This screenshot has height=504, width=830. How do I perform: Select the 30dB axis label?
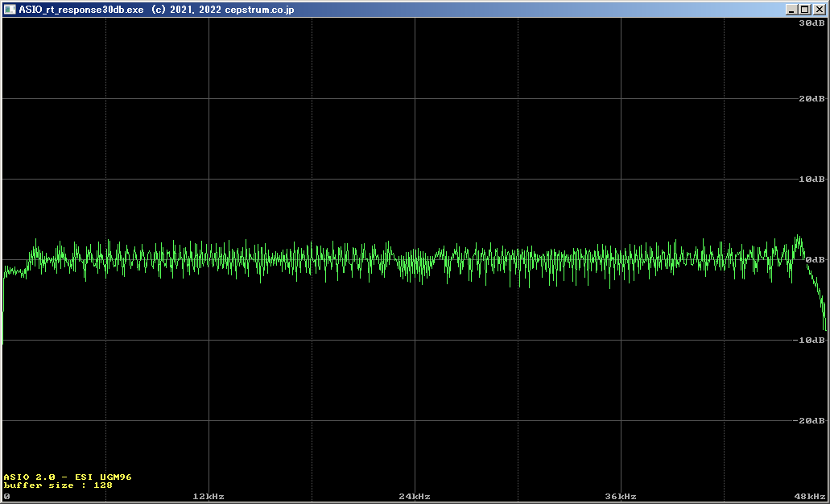[811, 23]
